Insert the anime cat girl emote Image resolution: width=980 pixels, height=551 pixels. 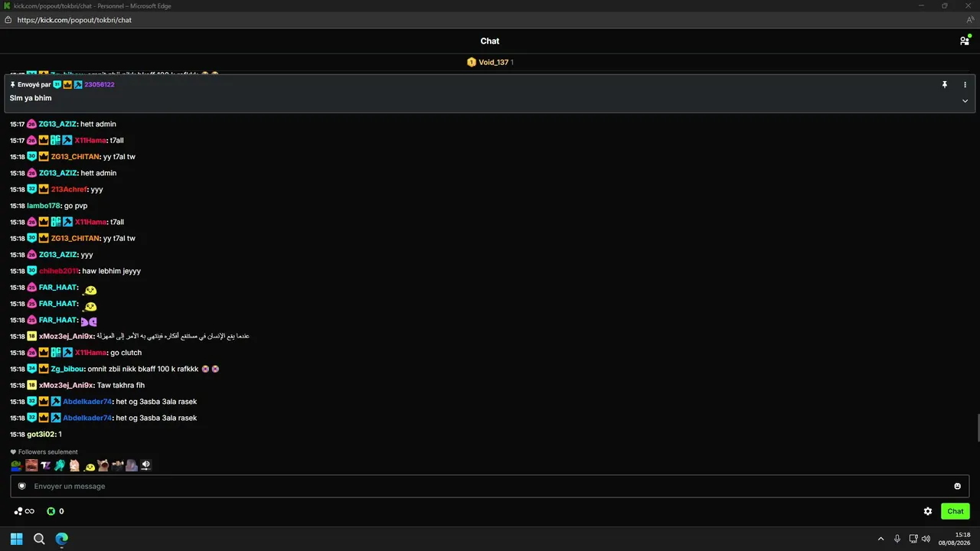74,465
